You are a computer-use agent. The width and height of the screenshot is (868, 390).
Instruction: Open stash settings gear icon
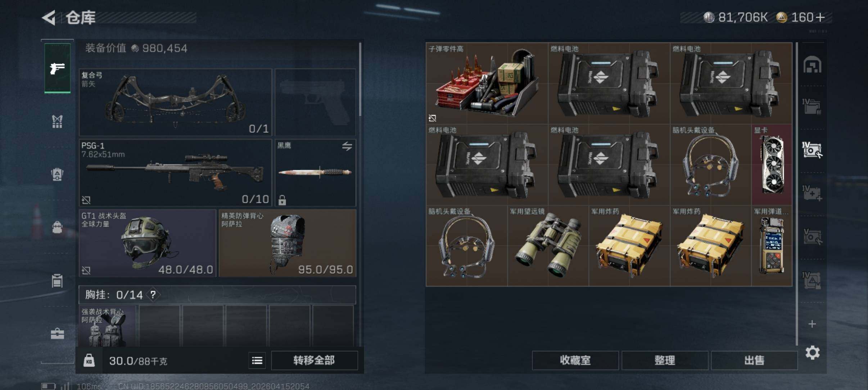pyautogui.click(x=812, y=353)
